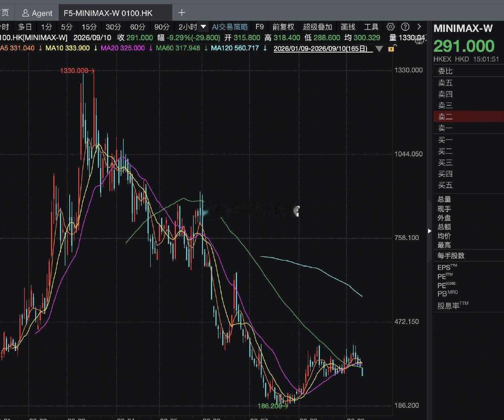The image size is (504, 420).
Task: Click the 外盘 label in side panel
Action: click(444, 218)
